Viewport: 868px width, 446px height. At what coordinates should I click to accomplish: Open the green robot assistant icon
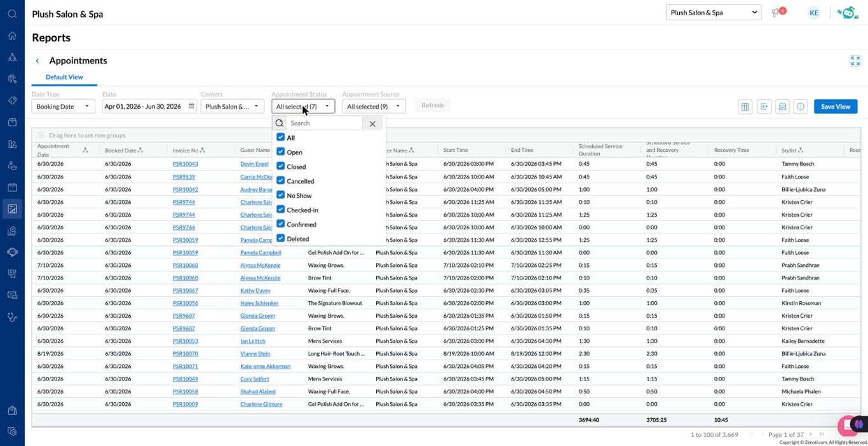click(848, 13)
